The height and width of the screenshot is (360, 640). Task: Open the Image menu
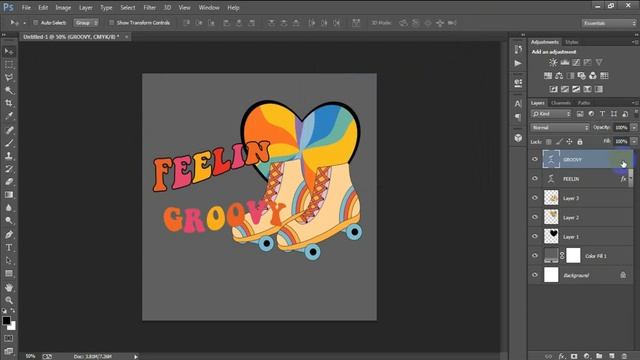click(63, 8)
